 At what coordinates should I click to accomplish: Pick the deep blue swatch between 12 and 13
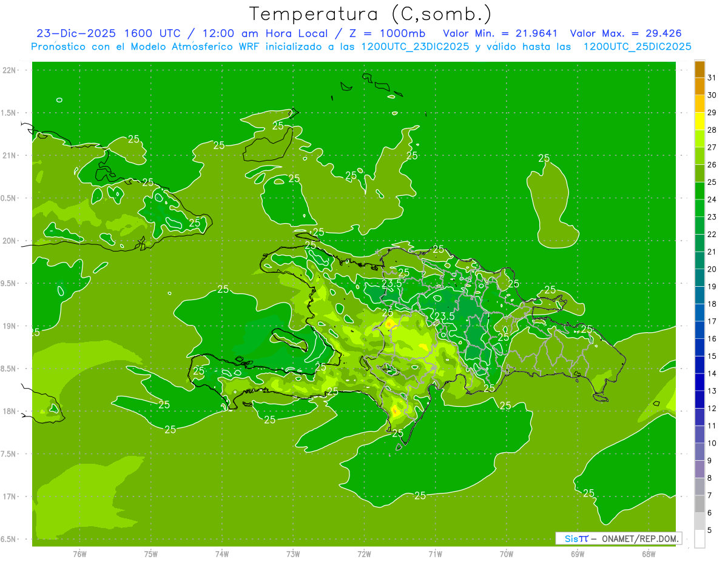699,400
